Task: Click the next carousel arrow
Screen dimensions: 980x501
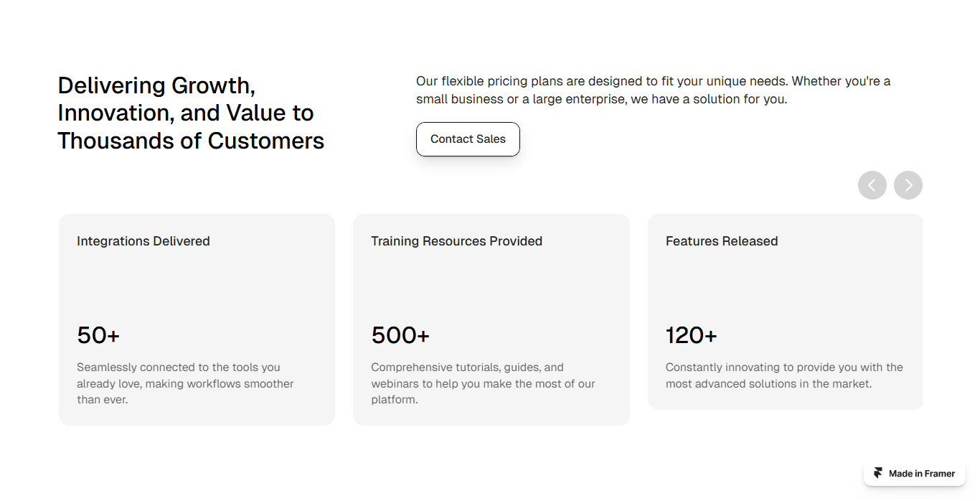Action: coord(908,185)
